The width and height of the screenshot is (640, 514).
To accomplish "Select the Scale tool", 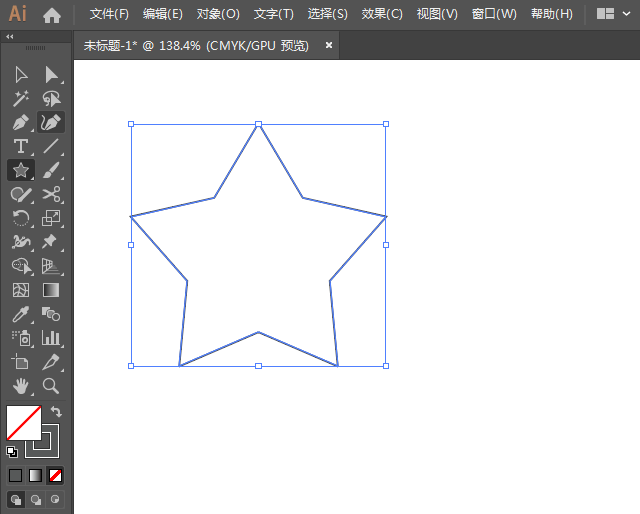I will 51,218.
